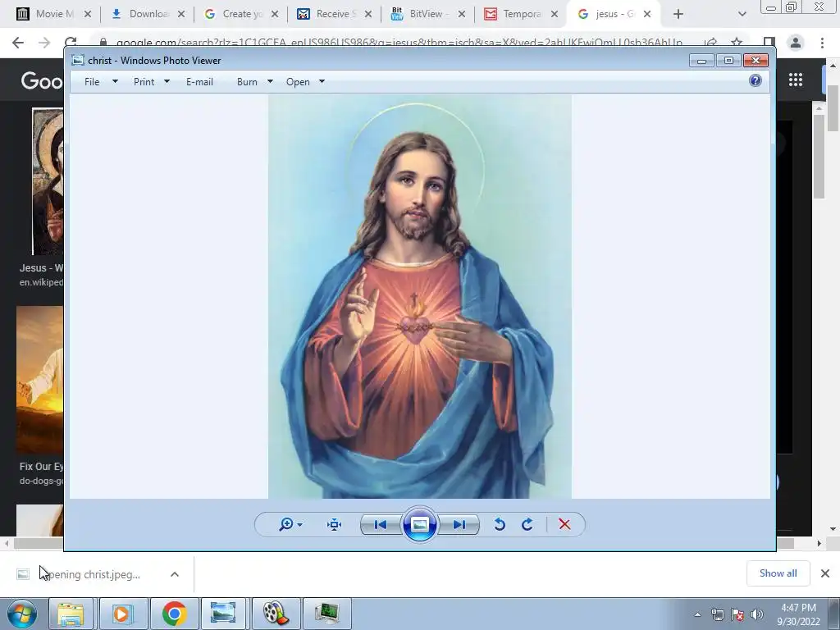Screen dimensions: 840x630
Task: Switch to the BitView Chrome tab
Action: click(x=427, y=14)
